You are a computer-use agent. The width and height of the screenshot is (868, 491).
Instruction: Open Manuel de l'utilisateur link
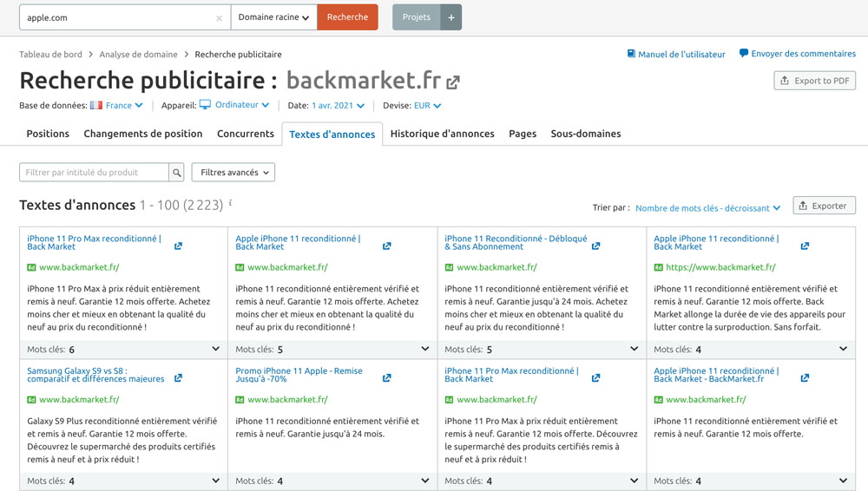[681, 55]
